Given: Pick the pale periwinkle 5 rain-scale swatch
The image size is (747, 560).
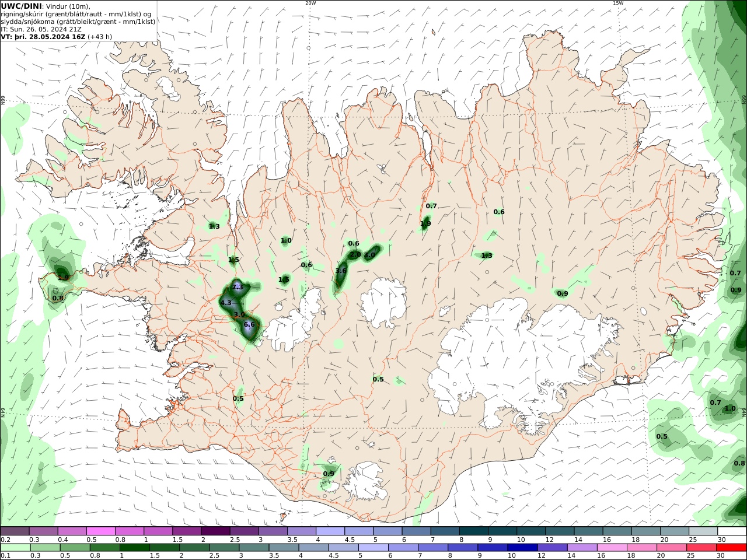Looking at the screenshot, I should [373, 548].
